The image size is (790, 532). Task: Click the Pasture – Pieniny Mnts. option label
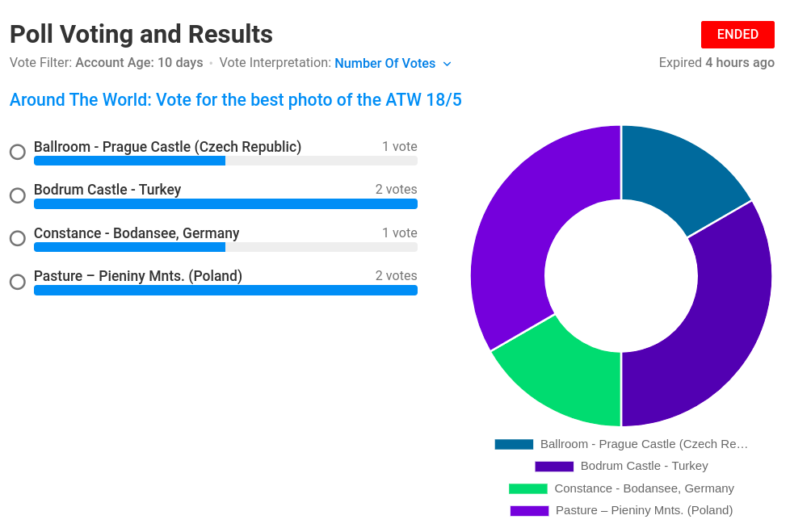(x=138, y=276)
